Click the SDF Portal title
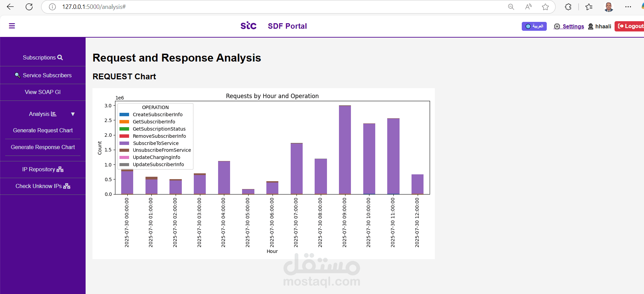The image size is (644, 294). point(287,26)
